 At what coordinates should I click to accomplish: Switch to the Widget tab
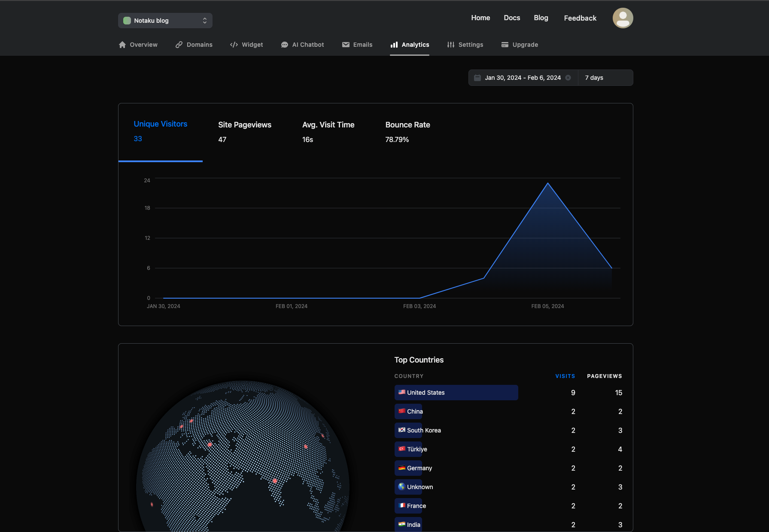coord(246,45)
